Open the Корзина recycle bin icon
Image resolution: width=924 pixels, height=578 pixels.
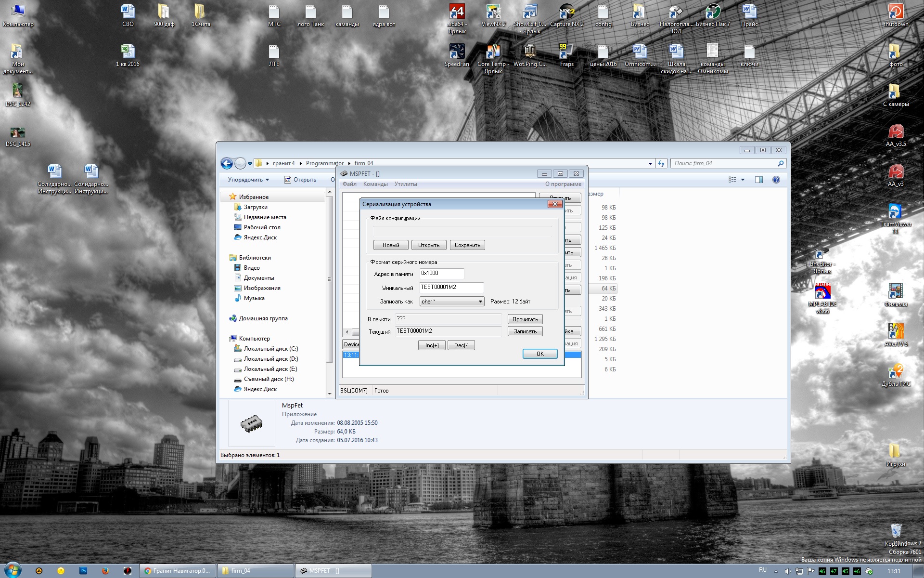[896, 531]
